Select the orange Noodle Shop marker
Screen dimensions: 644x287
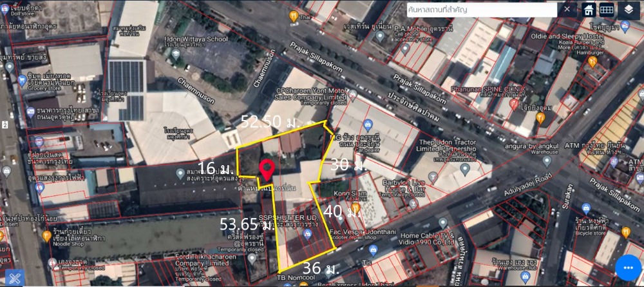click(x=46, y=235)
